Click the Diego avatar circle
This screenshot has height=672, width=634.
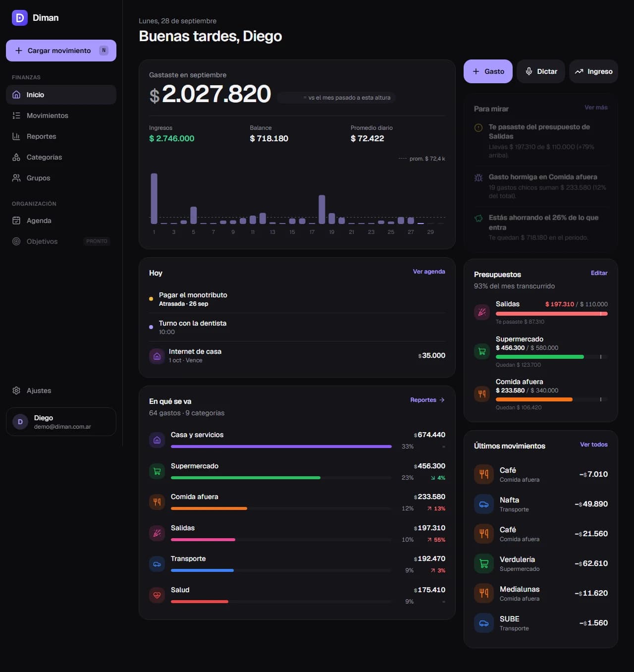20,422
